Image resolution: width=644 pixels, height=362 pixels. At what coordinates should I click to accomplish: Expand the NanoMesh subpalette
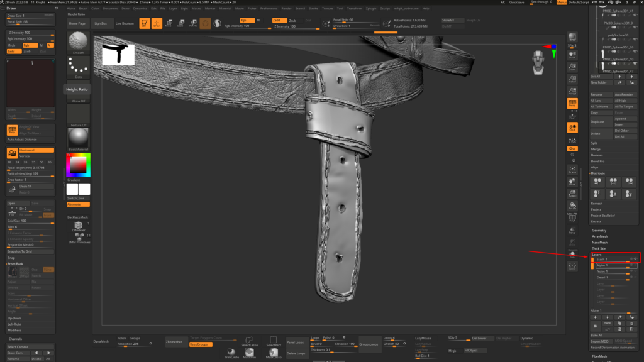(599, 243)
